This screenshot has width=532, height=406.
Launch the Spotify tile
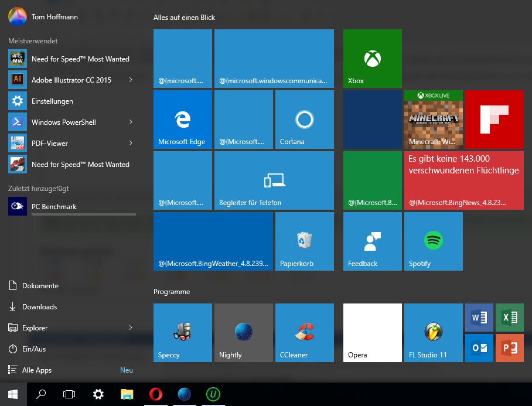pos(433,241)
